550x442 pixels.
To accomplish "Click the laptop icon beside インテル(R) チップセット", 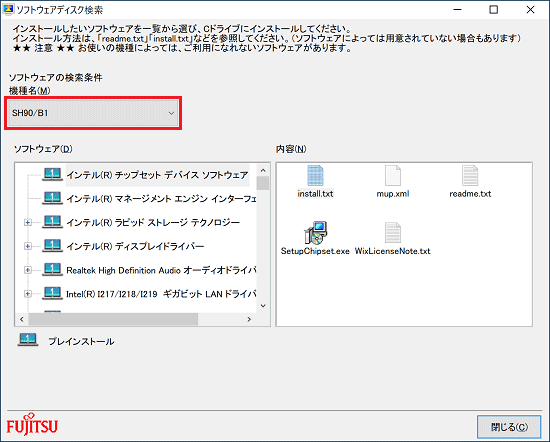I will (53, 174).
